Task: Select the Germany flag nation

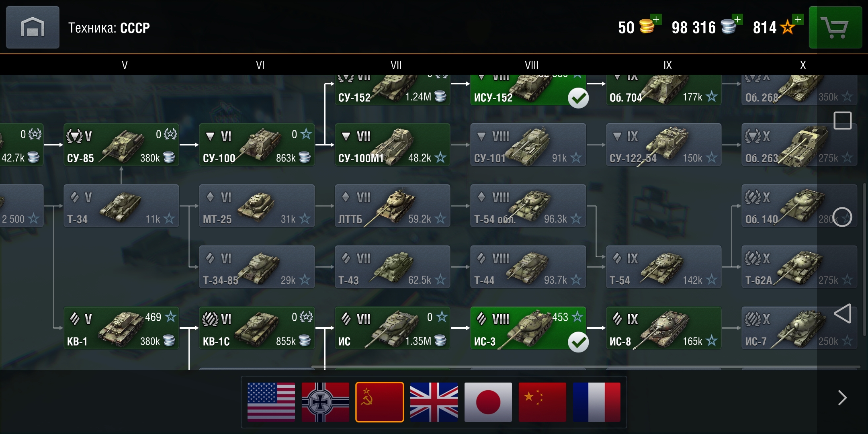Action: point(325,402)
